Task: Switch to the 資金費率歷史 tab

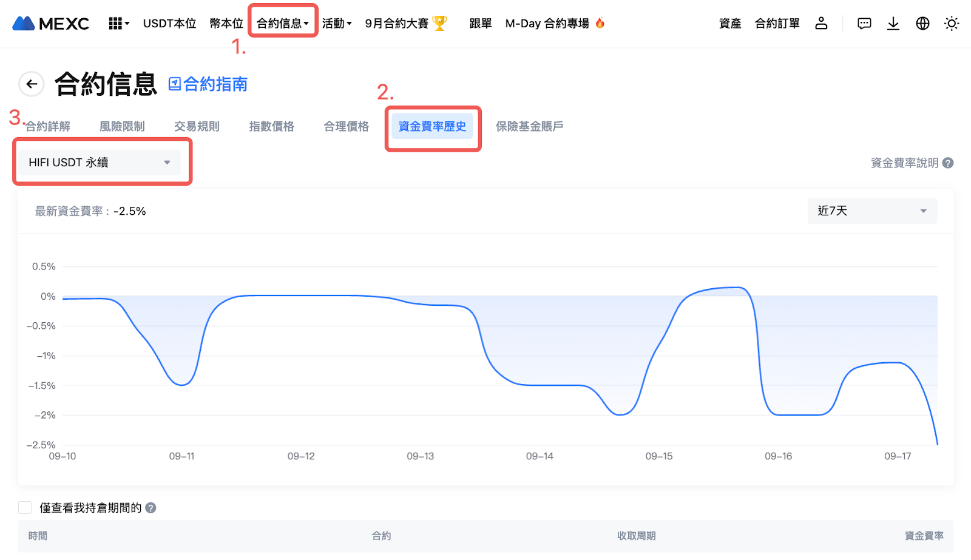Action: 432,127
